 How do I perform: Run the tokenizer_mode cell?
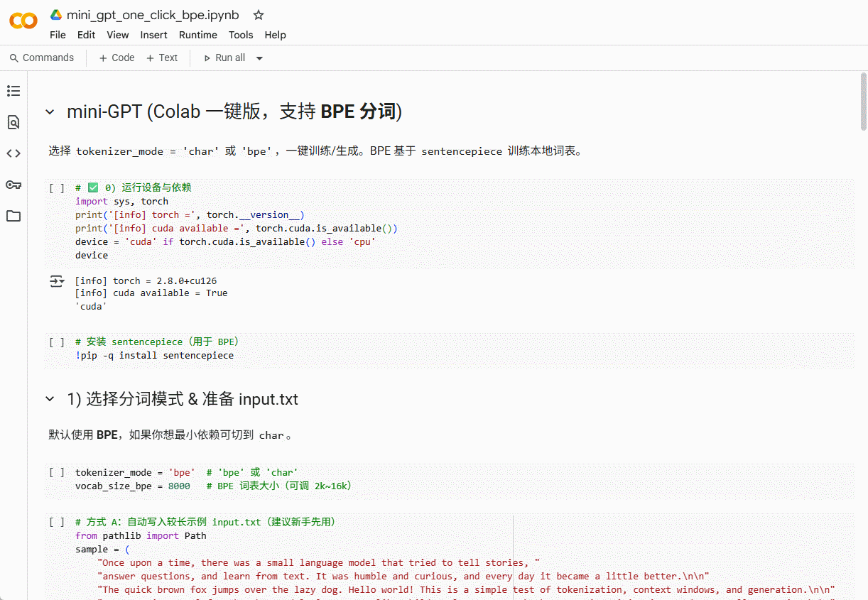[x=57, y=473]
